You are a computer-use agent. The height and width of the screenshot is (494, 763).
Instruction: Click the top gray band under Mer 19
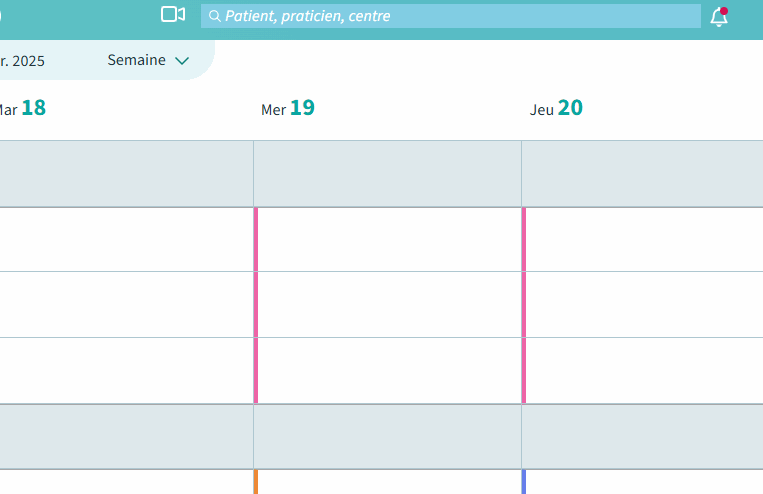click(387, 173)
